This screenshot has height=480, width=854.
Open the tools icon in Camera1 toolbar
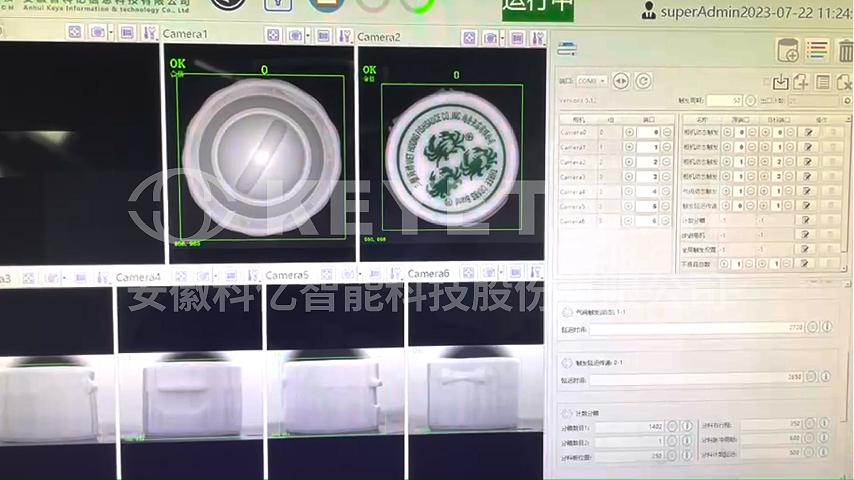pos(344,37)
